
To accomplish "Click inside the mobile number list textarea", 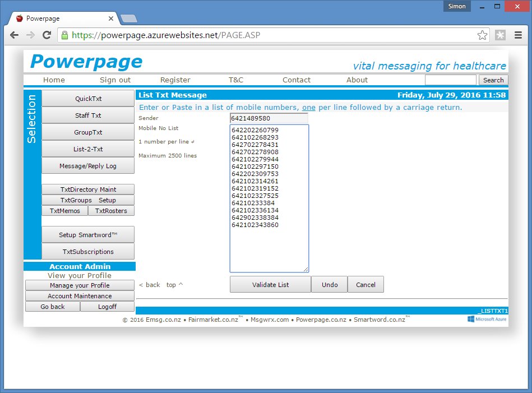I will [269, 247].
